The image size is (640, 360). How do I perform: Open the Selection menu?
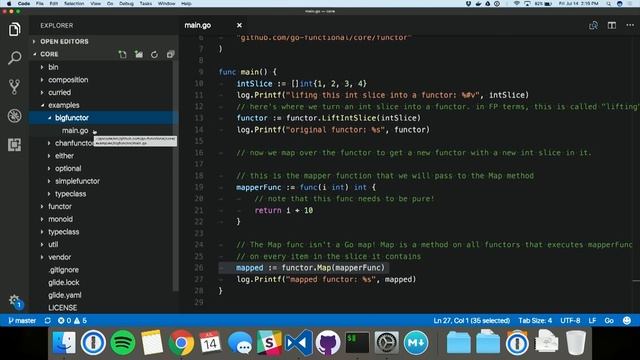[74, 3]
